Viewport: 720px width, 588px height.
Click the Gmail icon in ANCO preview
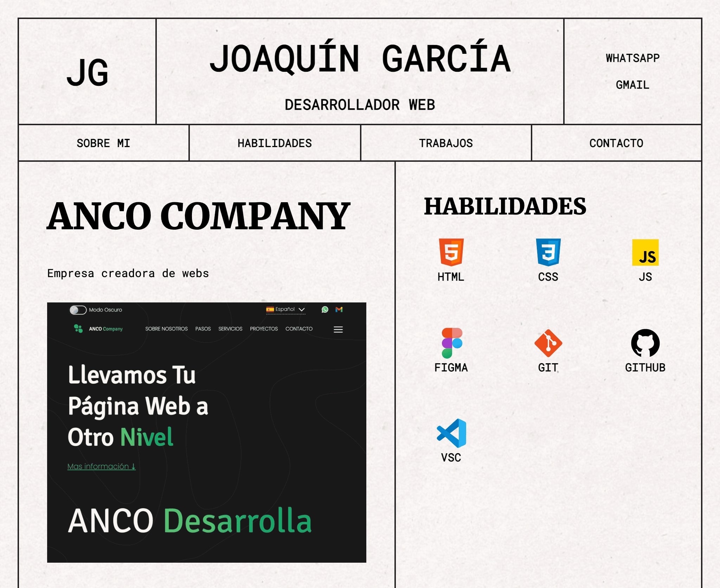pyautogui.click(x=339, y=309)
